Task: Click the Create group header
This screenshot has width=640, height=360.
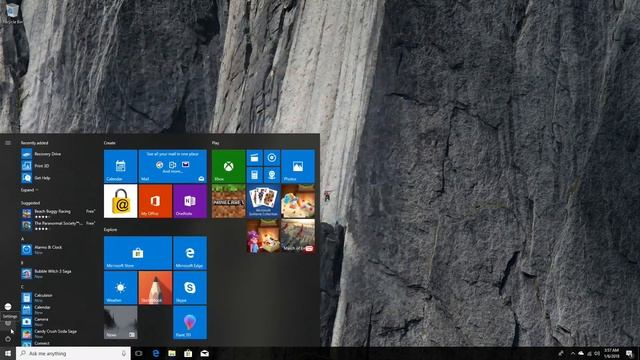Action: click(109, 143)
